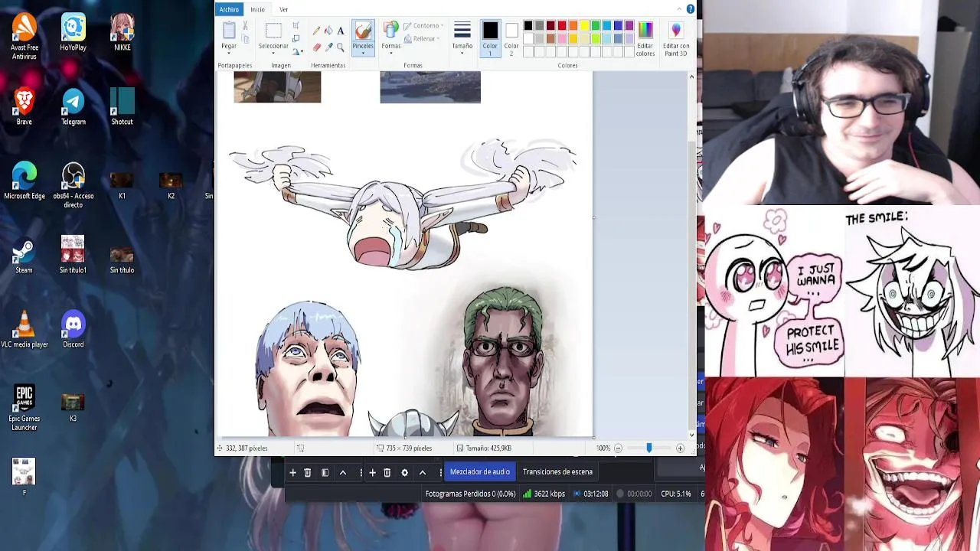Move source up arrow next to gear
This screenshot has height=551, width=980.
pos(423,472)
